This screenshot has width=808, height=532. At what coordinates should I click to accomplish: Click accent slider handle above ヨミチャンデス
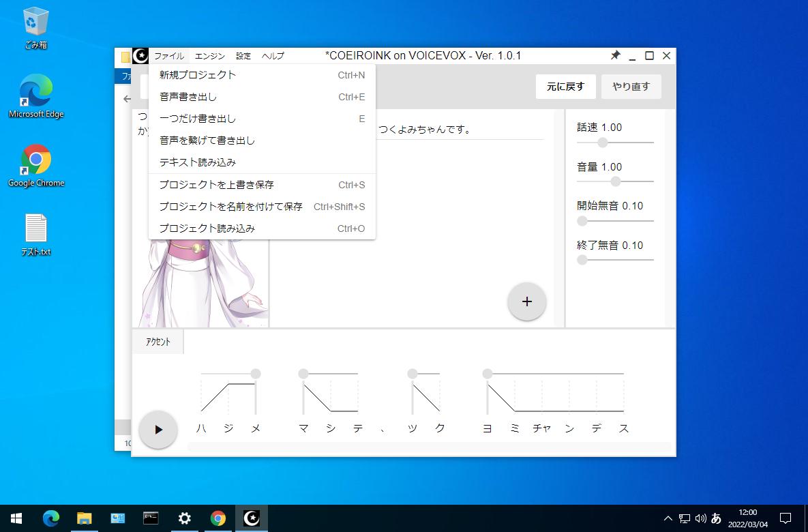click(488, 374)
